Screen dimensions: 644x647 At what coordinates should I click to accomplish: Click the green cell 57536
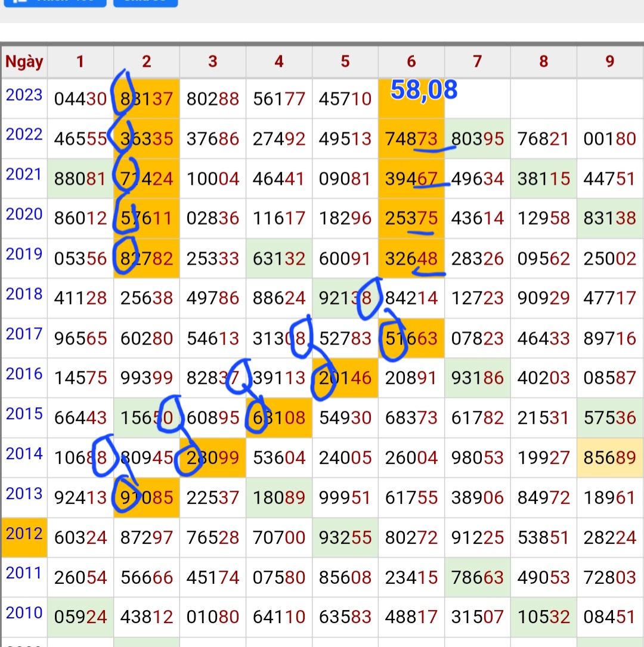[609, 418]
